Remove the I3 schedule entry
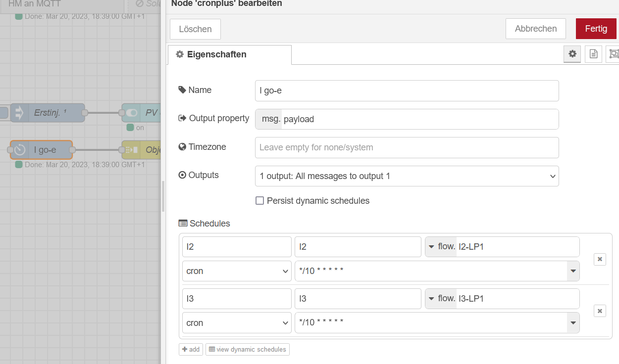 (x=600, y=311)
